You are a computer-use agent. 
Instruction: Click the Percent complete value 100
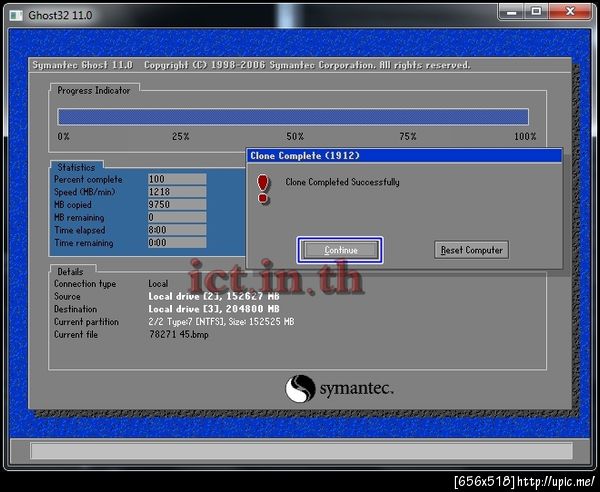click(x=177, y=179)
